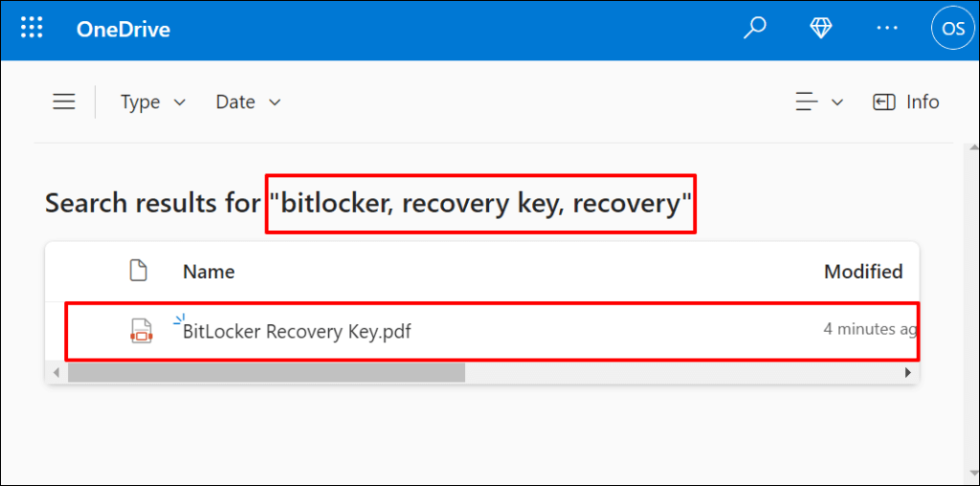The image size is (980, 486).
Task: Sort by the Name column header
Action: pyautogui.click(x=209, y=272)
